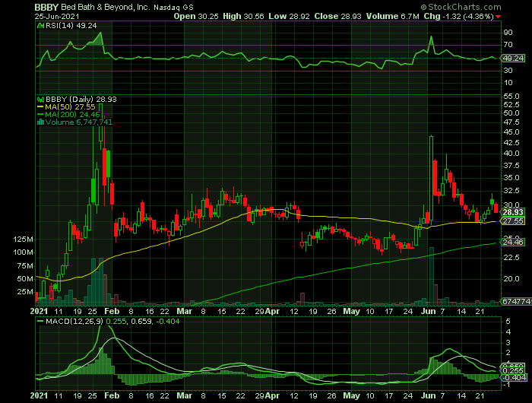The height and width of the screenshot is (403, 532).
Task: Click the 'Open 30.25' value
Action: click(196, 16)
